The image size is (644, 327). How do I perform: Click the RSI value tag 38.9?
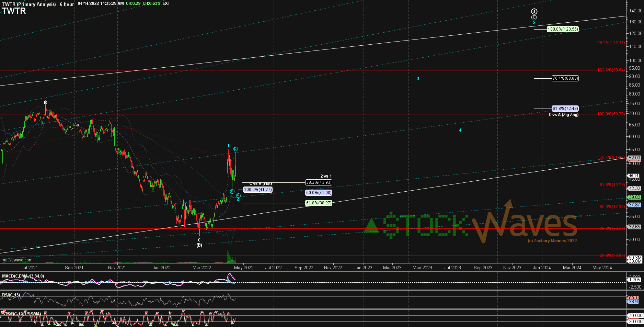pyautogui.click(x=633, y=302)
